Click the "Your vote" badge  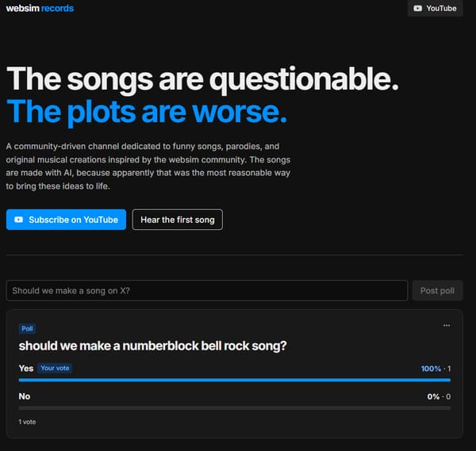click(x=55, y=369)
